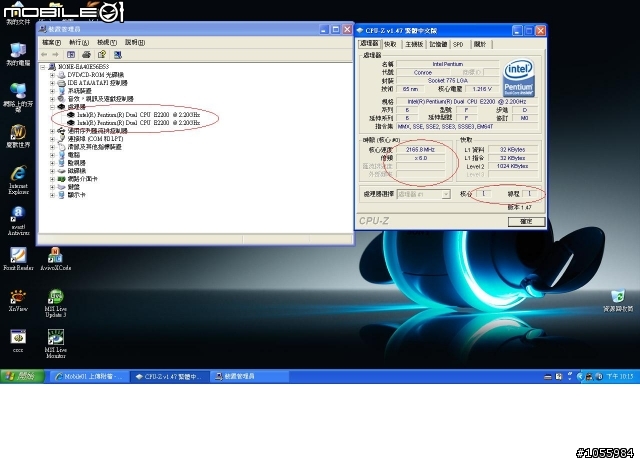Image resolution: width=640 pixels, height=461 pixels.
Task: Select the 電腦 tree item
Action: tap(73, 155)
